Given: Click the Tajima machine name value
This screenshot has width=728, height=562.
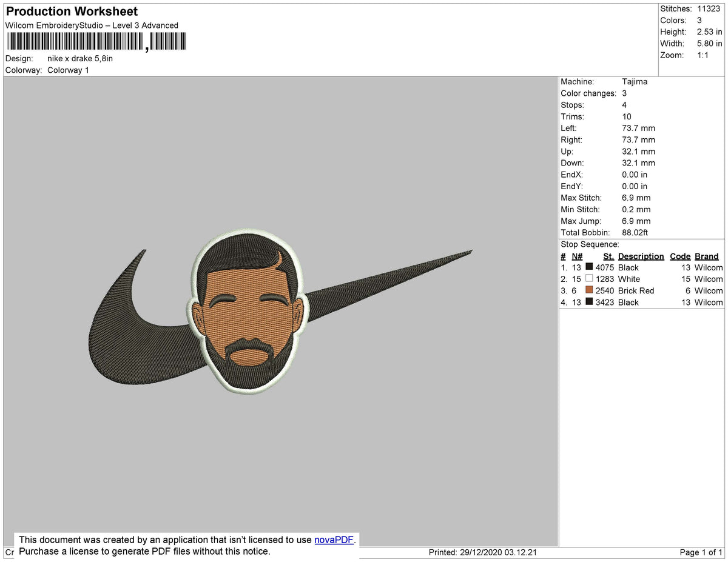Looking at the screenshot, I should click(x=635, y=81).
